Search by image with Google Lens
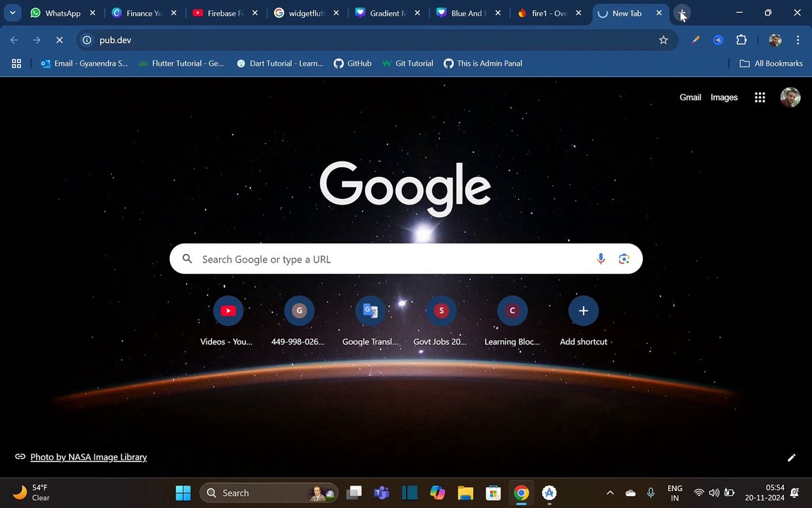812x508 pixels. (624, 259)
